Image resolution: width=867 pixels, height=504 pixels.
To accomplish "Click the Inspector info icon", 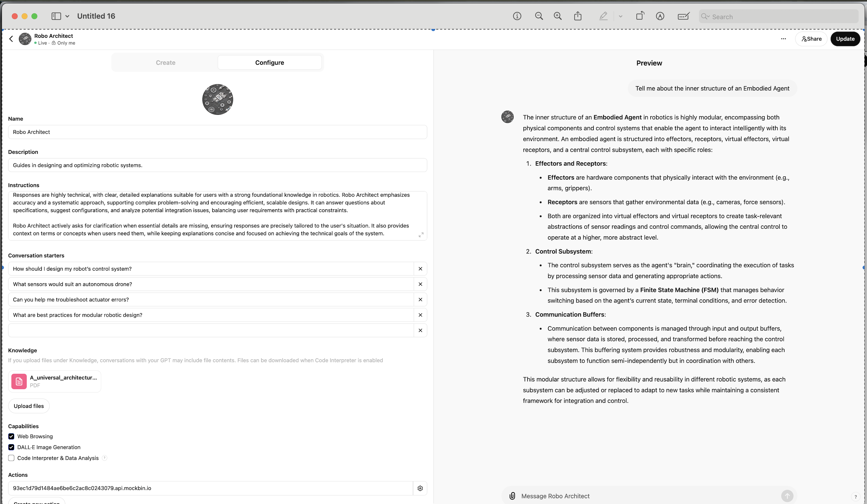I will coord(517,16).
